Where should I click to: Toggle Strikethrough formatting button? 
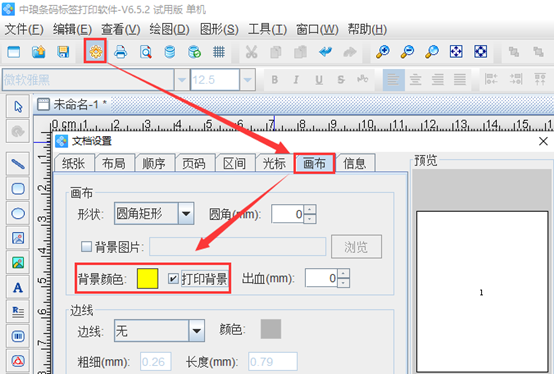pyautogui.click(x=341, y=79)
